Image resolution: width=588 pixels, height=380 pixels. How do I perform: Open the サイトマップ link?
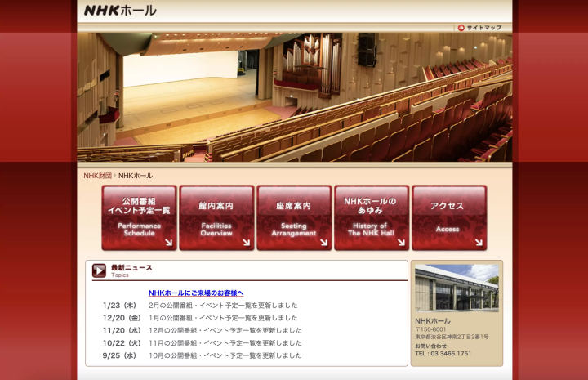click(x=483, y=28)
